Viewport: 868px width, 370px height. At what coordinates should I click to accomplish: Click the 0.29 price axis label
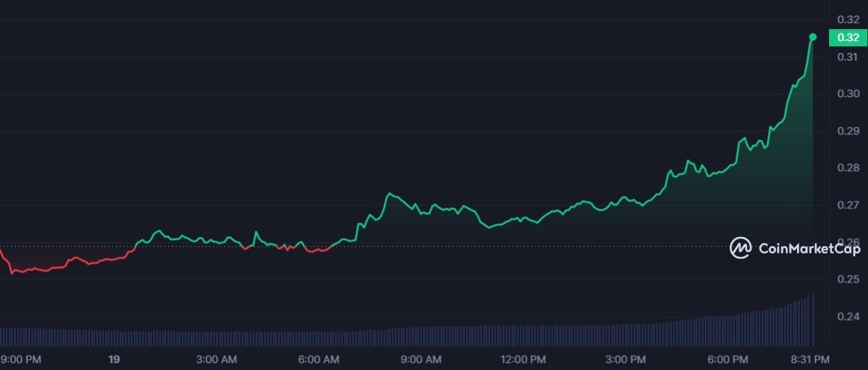[848, 131]
